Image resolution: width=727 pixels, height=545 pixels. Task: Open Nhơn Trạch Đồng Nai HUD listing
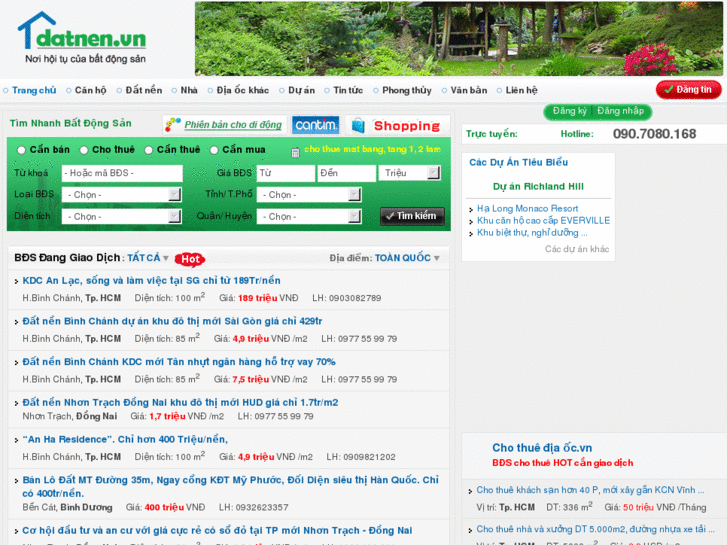click(x=180, y=402)
